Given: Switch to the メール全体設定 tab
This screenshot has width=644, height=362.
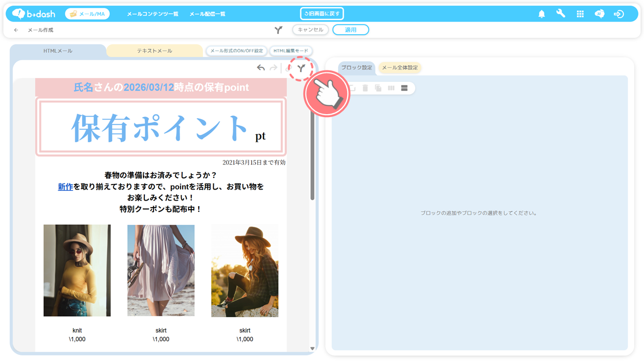Looking at the screenshot, I should click(399, 68).
